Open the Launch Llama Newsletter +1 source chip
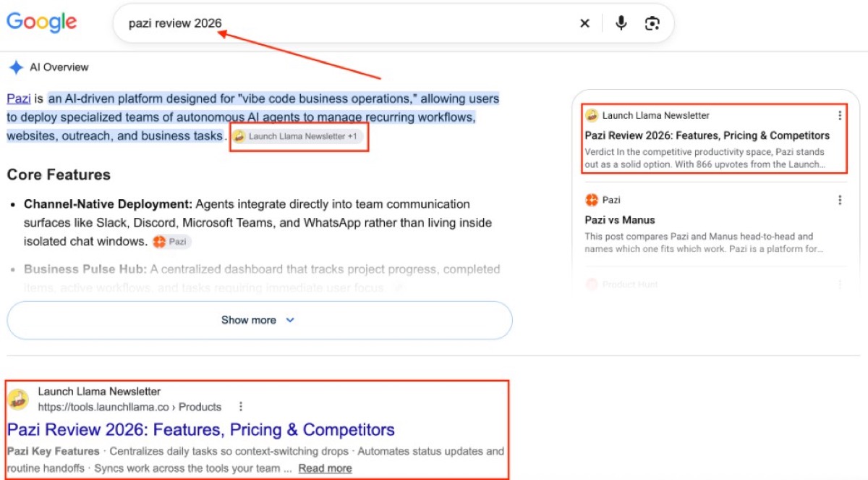 (x=297, y=136)
